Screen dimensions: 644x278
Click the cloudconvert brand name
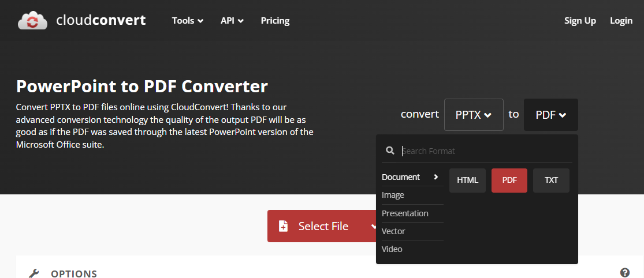101,20
